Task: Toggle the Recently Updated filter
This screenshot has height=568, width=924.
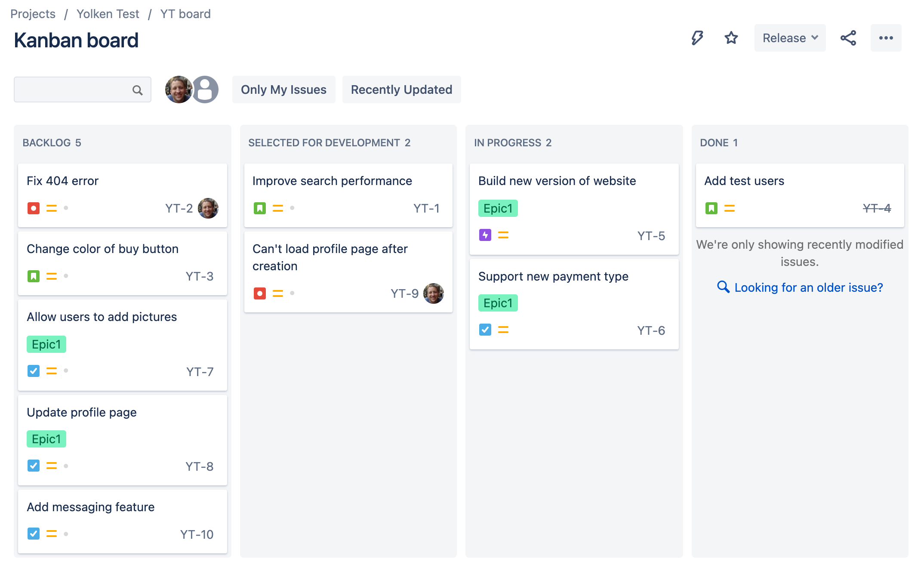Action: 401,89
